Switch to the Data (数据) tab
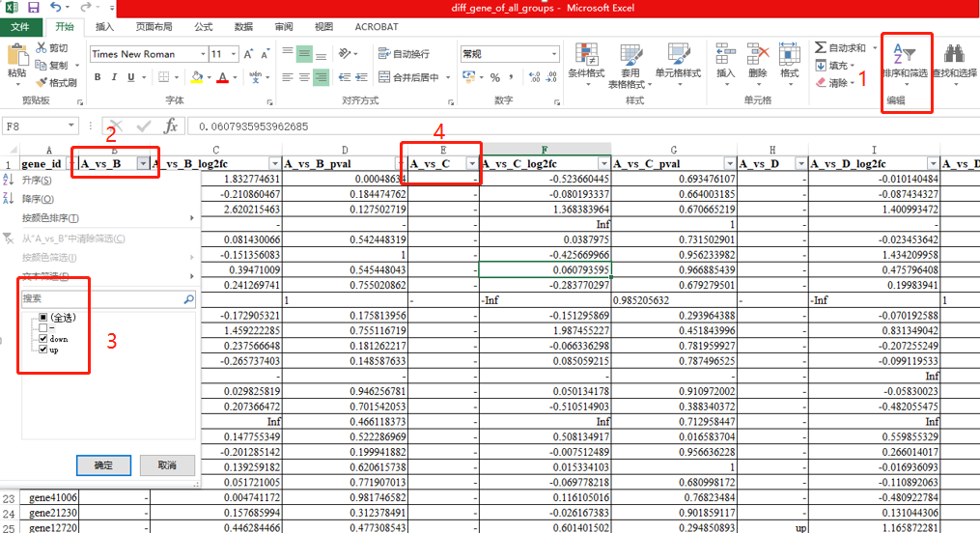Screen dimensions: 980x533 [x=243, y=27]
